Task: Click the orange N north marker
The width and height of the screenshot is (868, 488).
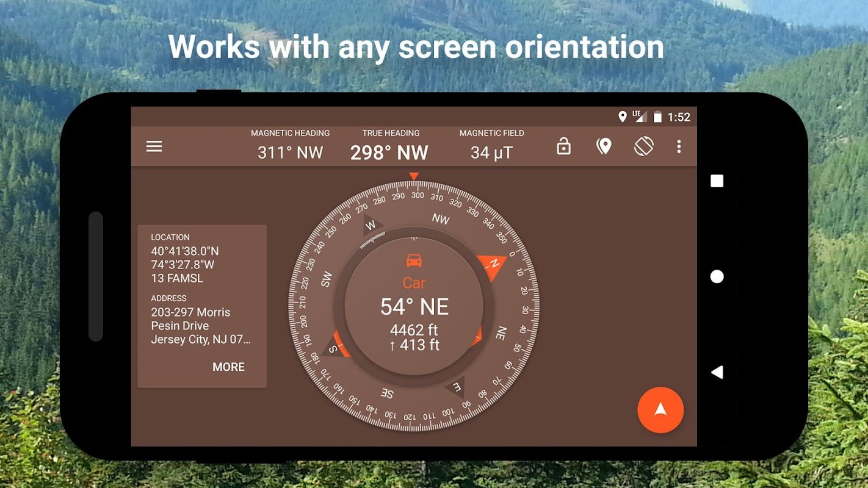Action: pos(493,267)
